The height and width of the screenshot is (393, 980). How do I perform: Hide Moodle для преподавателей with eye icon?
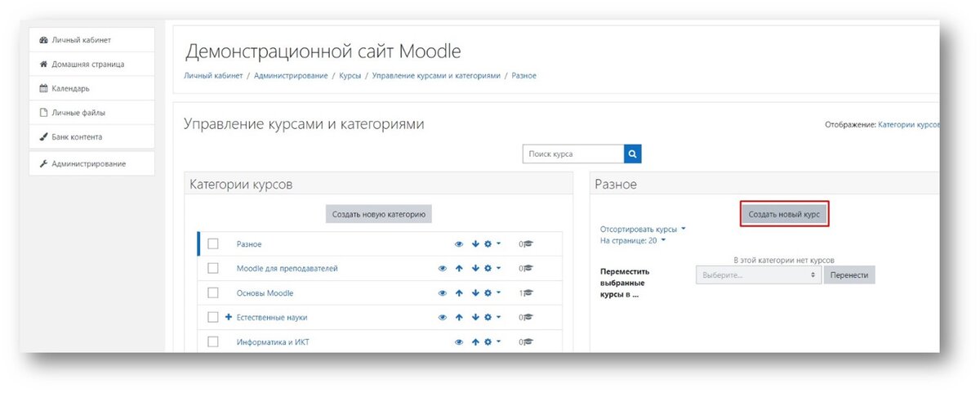[443, 268]
